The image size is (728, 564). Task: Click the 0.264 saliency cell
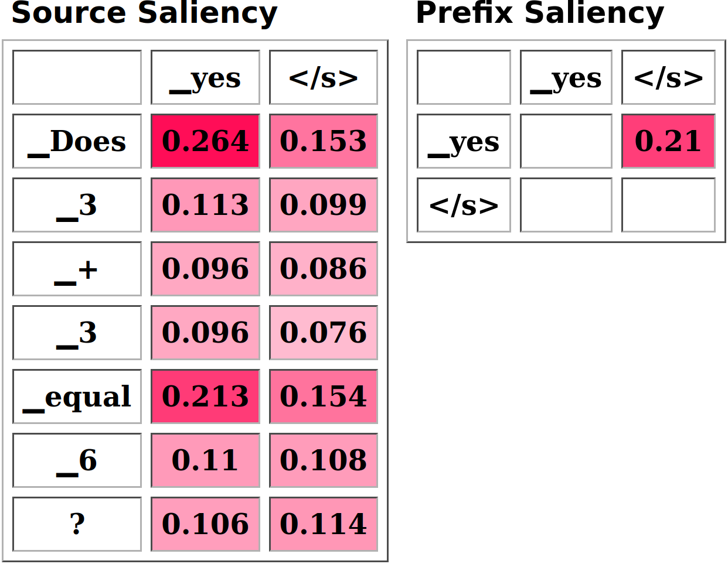(x=205, y=141)
